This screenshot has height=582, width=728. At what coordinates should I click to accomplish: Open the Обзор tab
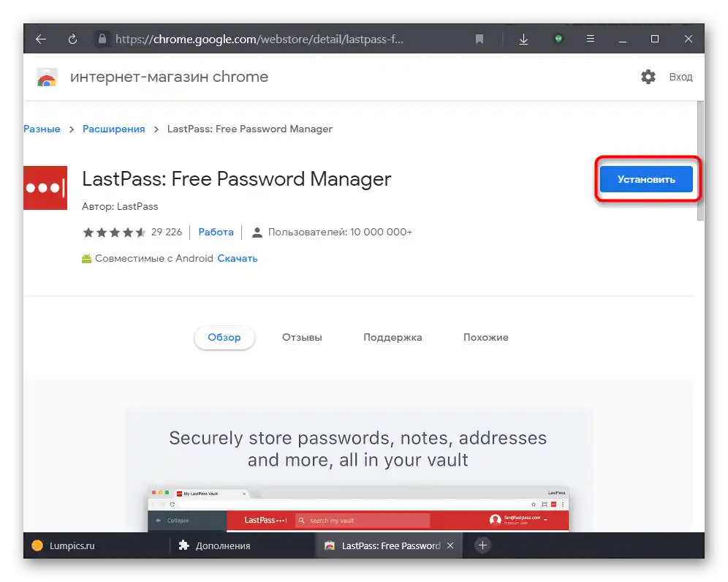coord(224,337)
